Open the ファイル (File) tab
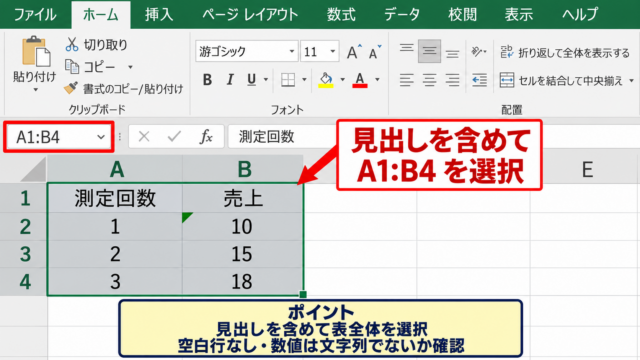The height and width of the screenshot is (360, 640). click(35, 15)
